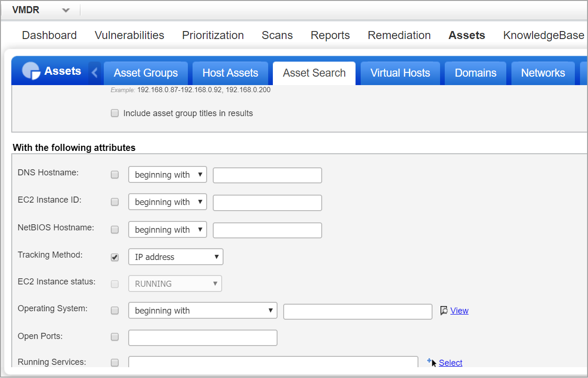Focus the EC2 Instance ID text field
588x378 pixels.
click(x=267, y=202)
